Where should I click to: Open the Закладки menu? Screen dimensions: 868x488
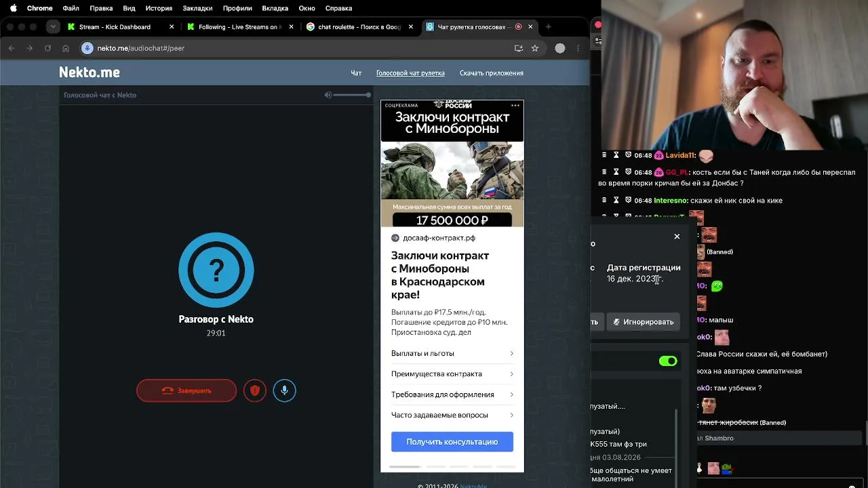point(197,8)
